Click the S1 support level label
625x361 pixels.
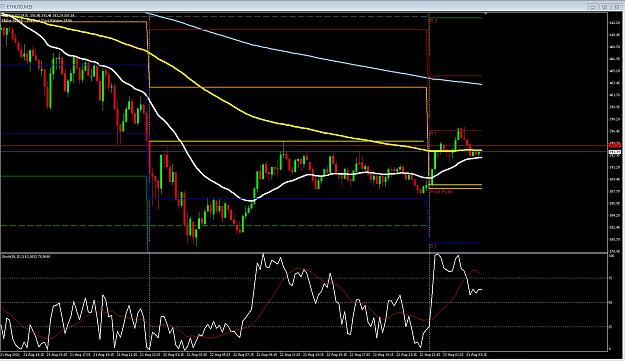pos(433,246)
